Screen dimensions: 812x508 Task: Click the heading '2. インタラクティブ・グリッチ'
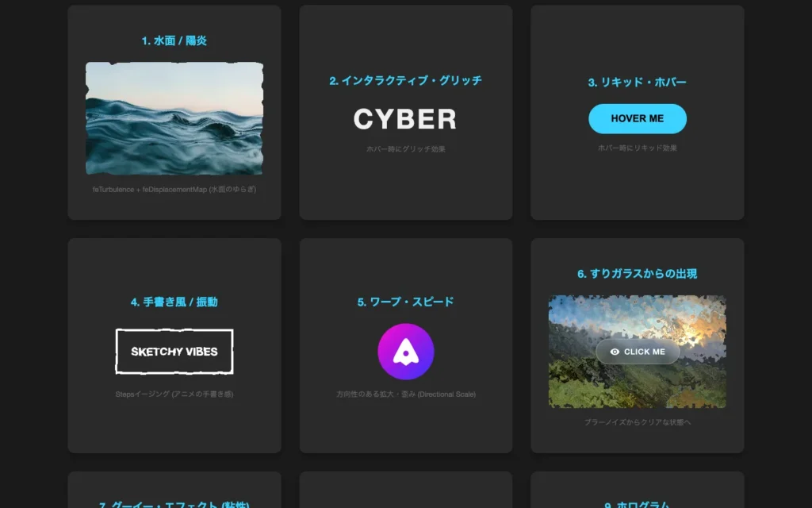405,81
